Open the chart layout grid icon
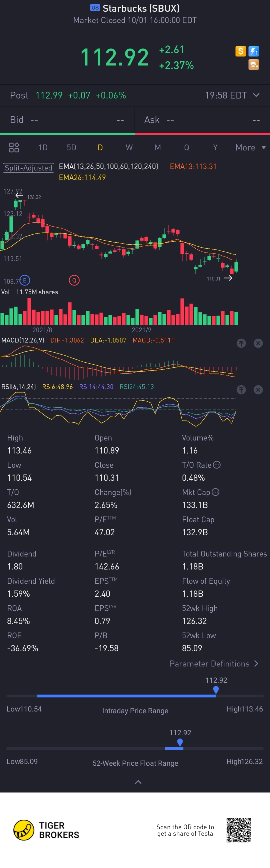The image size is (270, 868). (x=14, y=147)
